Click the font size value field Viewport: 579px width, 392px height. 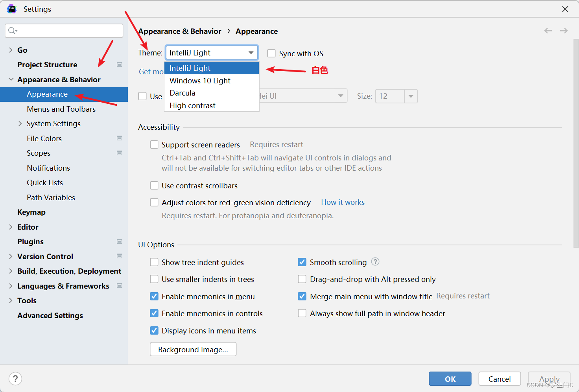pyautogui.click(x=390, y=96)
